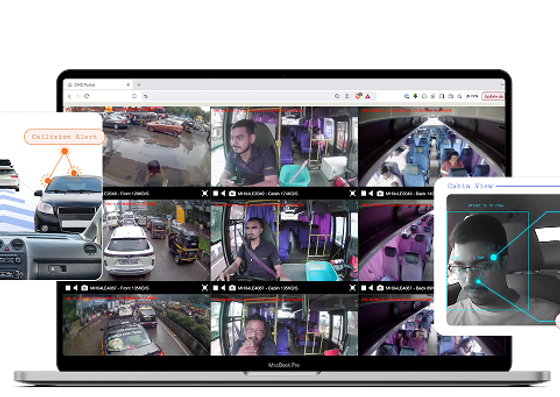Screen dimensions: 560x397
Task: Toggle the browser sidebar panel icon
Action: click(x=442, y=96)
